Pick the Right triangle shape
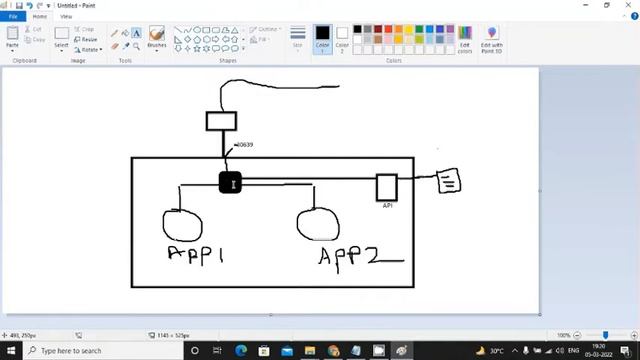This screenshot has width=640, height=360. [178, 40]
